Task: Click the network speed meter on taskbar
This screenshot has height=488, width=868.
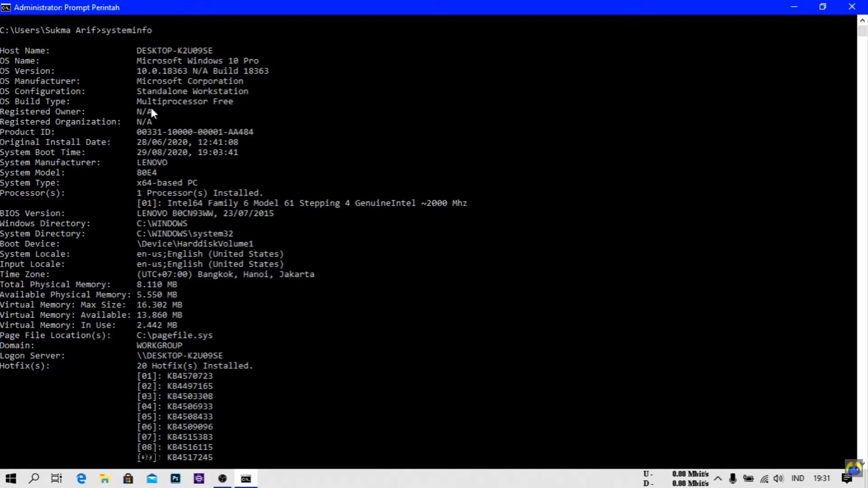Action: coord(676,479)
